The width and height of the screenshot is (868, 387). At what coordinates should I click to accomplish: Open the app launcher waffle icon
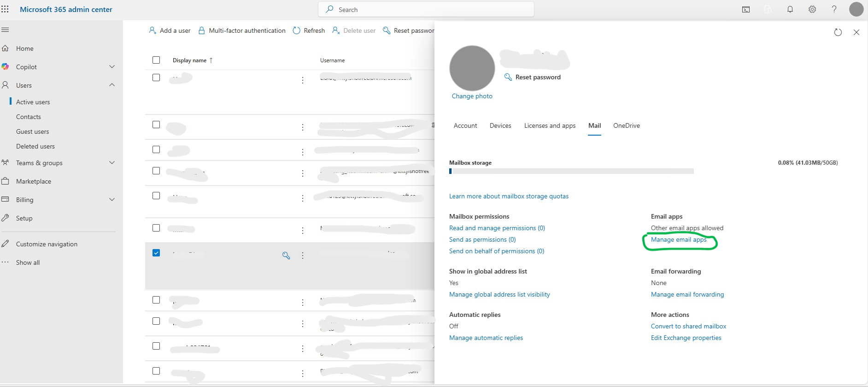coord(5,9)
